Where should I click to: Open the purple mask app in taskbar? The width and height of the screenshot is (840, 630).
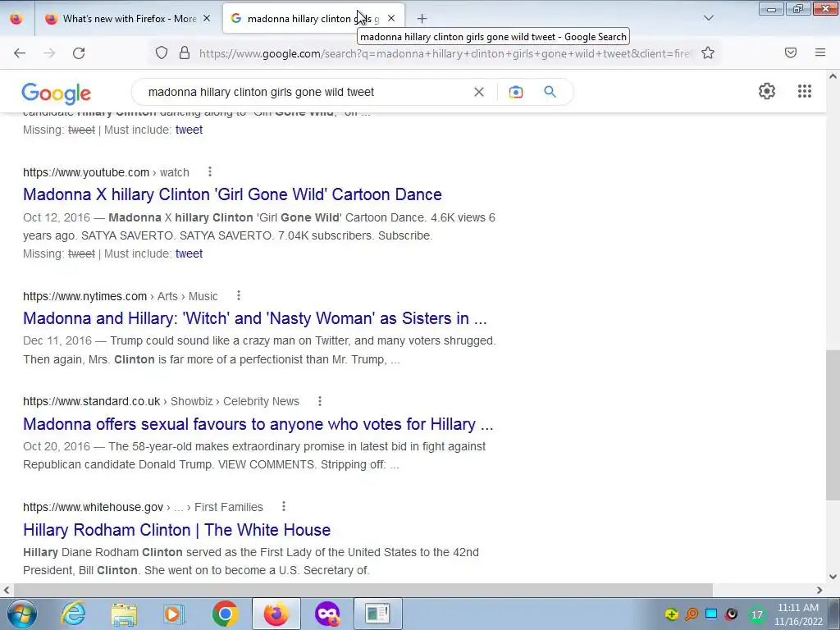coord(327,614)
